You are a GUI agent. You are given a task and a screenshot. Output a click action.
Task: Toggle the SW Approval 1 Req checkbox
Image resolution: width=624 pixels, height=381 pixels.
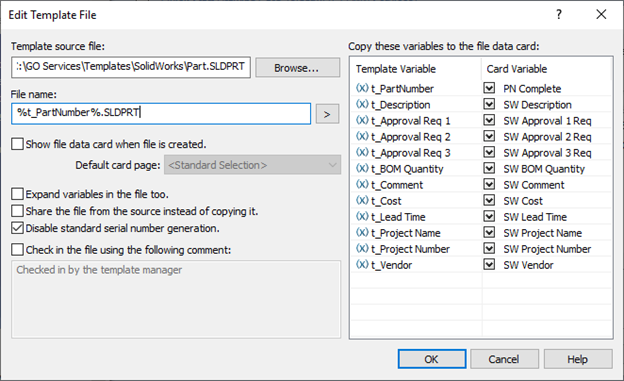489,120
